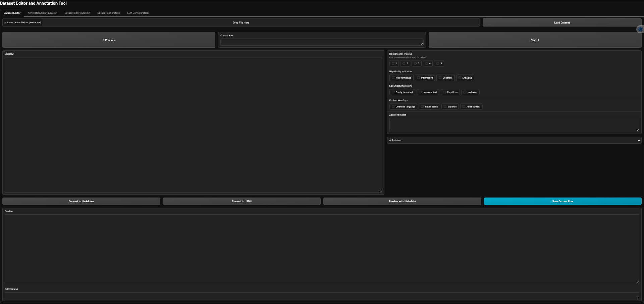Click the Additional Notes resize handle
This screenshot has height=304, width=644.
(638, 130)
